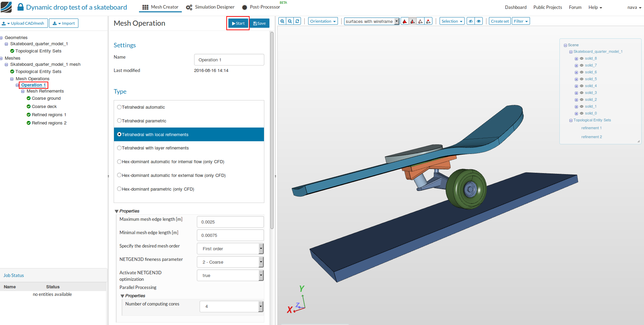Click the hide selection crossed-eye icon

point(471,21)
